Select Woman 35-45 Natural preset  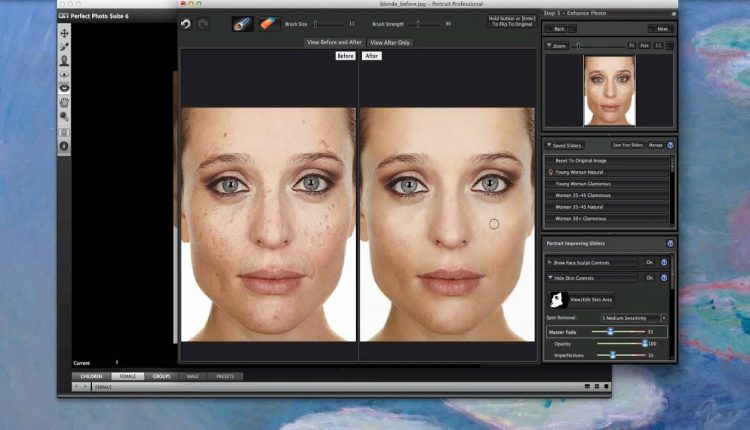pos(607,207)
